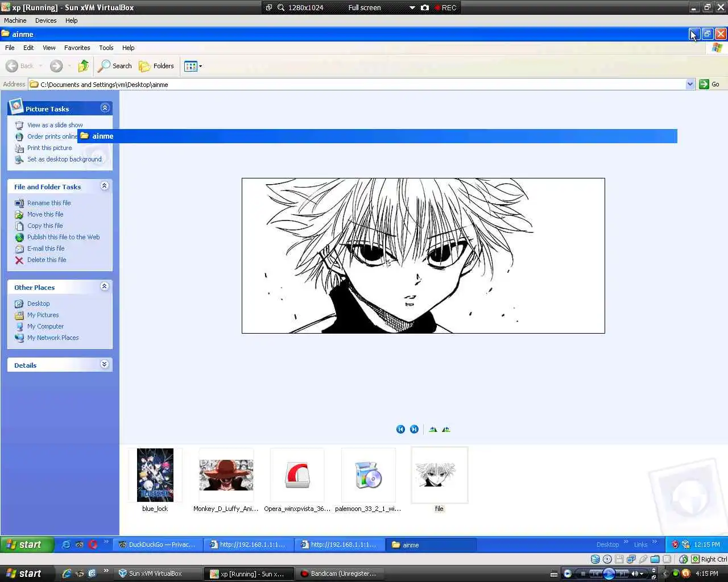
Task: Open the View menu in Explorer
Action: point(49,48)
